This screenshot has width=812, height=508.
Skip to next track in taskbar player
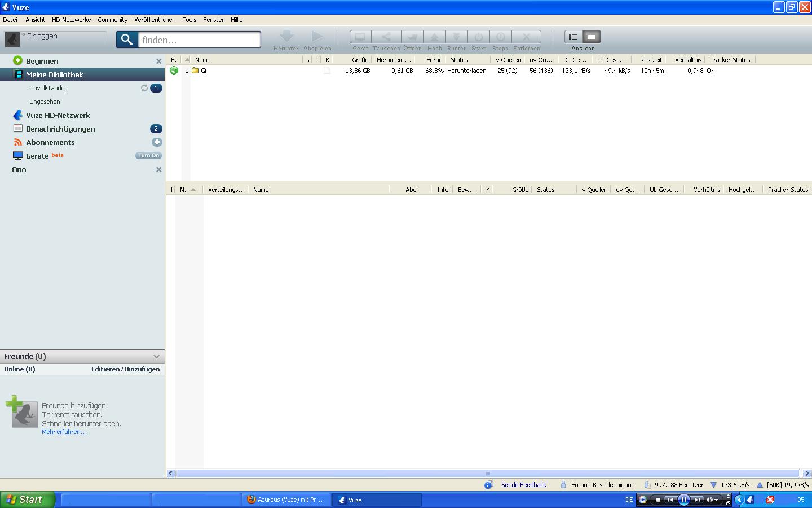coord(698,500)
